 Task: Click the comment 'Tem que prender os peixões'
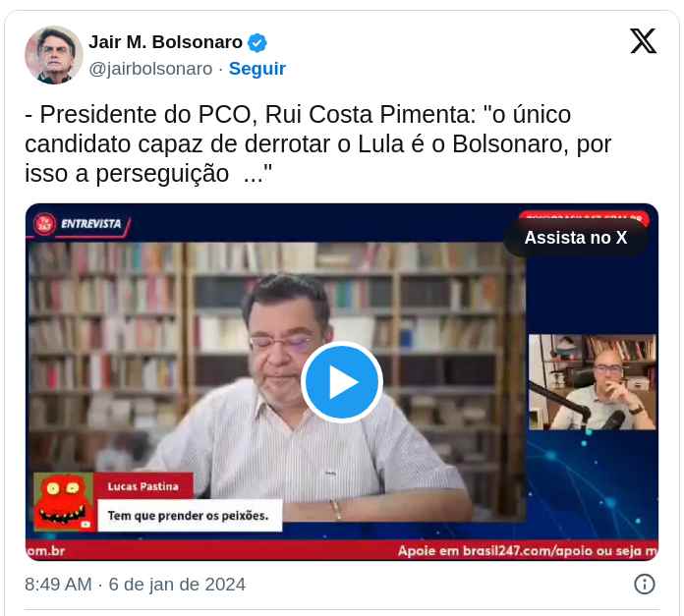click(188, 515)
